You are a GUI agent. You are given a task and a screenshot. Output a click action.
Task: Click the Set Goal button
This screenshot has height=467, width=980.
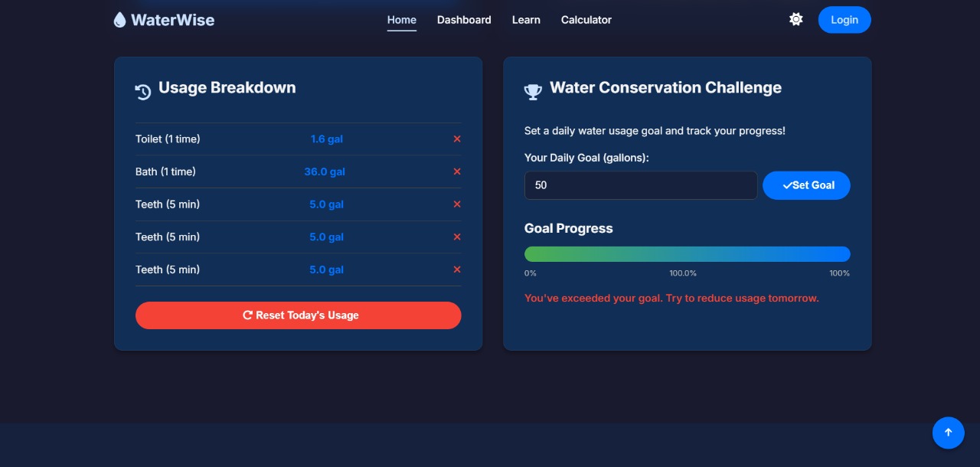[806, 185]
